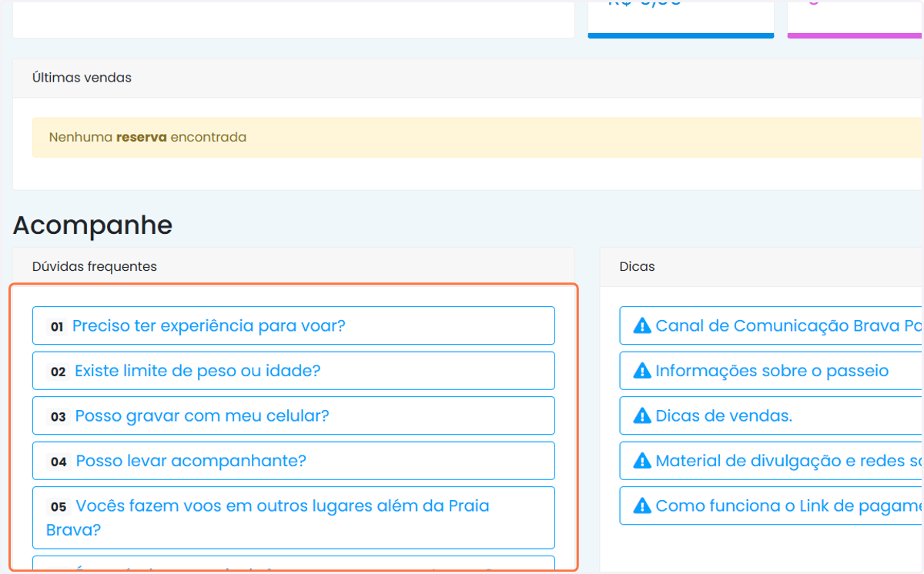Screen dimensions: 924x574
Task: Open tip 'Canal de Comunicação Brava'
Action: point(772,325)
